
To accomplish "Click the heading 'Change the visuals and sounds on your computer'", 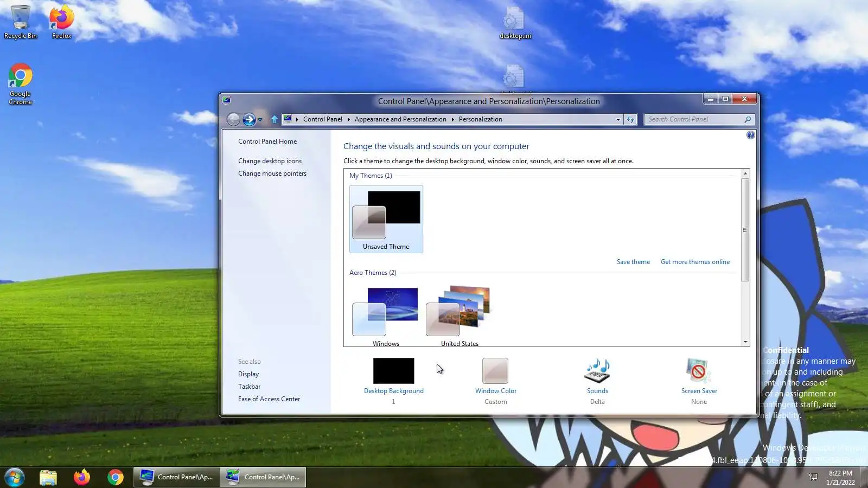I will [436, 146].
